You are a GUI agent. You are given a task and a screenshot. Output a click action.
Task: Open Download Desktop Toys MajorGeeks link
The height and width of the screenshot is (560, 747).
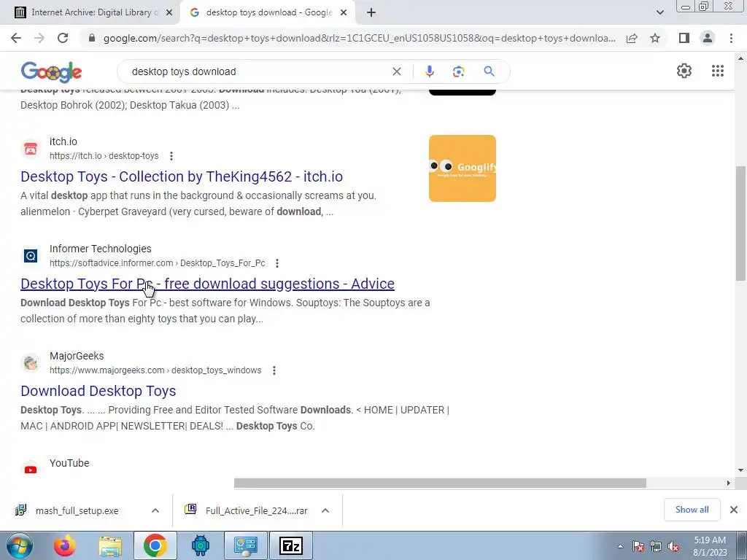click(98, 391)
